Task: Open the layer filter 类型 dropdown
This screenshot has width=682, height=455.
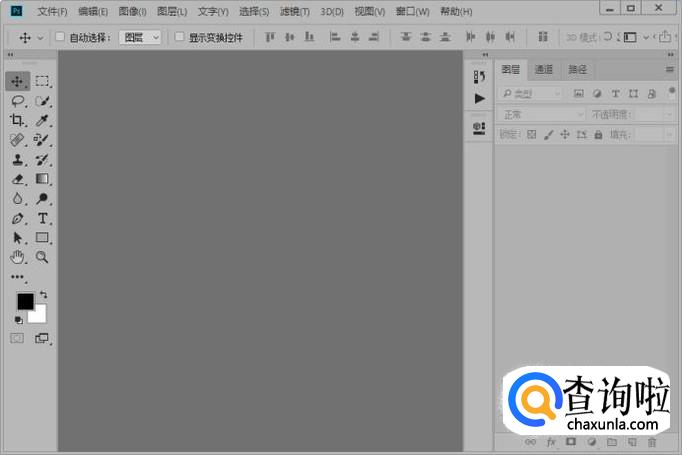Action: click(x=532, y=94)
